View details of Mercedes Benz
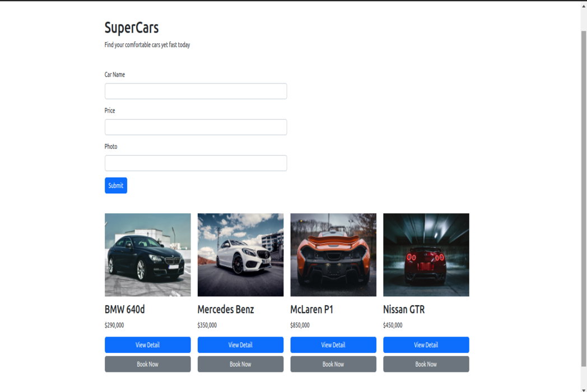The image size is (587, 392). pyautogui.click(x=240, y=345)
